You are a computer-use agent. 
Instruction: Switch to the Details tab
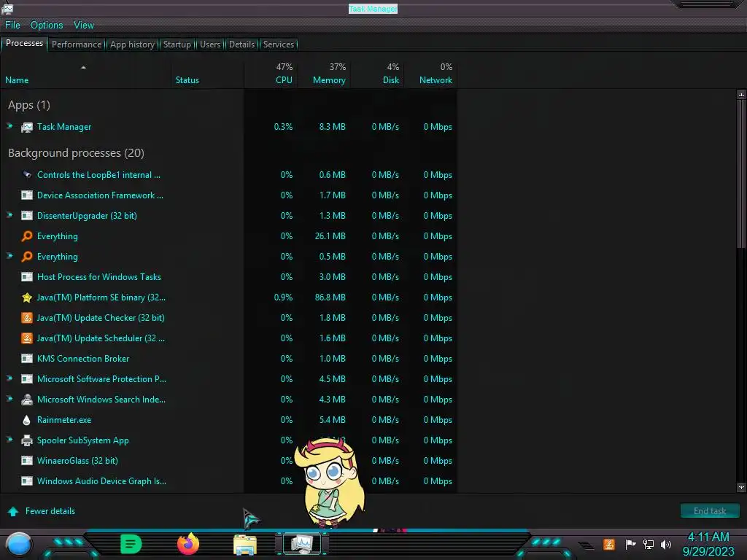pos(241,44)
